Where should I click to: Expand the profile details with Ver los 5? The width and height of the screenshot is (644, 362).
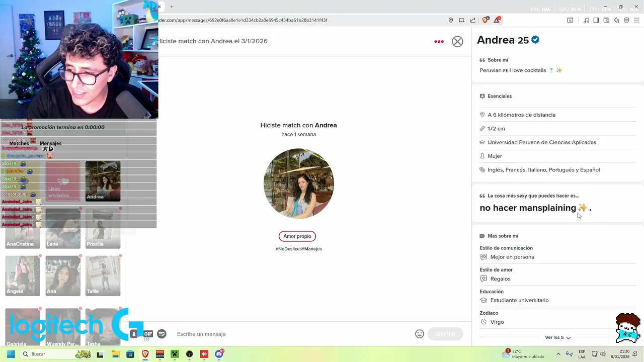tap(557, 337)
